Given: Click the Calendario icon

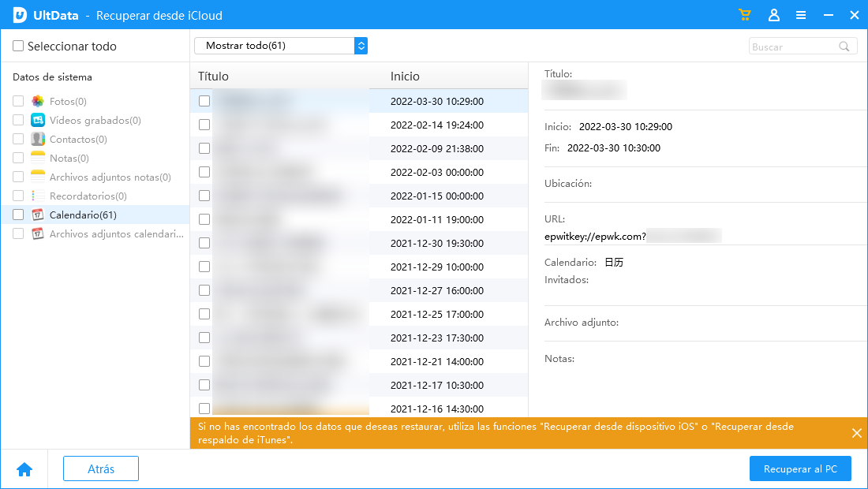Looking at the screenshot, I should [38, 215].
